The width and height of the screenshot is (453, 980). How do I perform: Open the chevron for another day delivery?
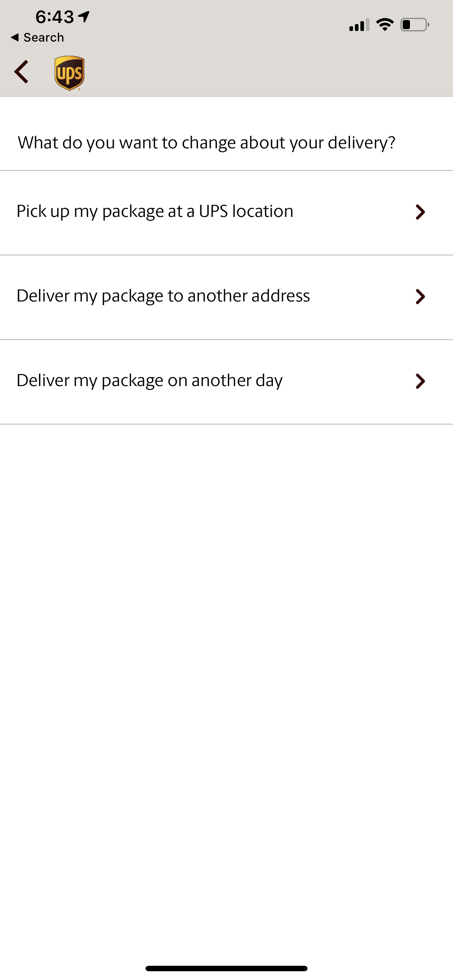click(420, 381)
